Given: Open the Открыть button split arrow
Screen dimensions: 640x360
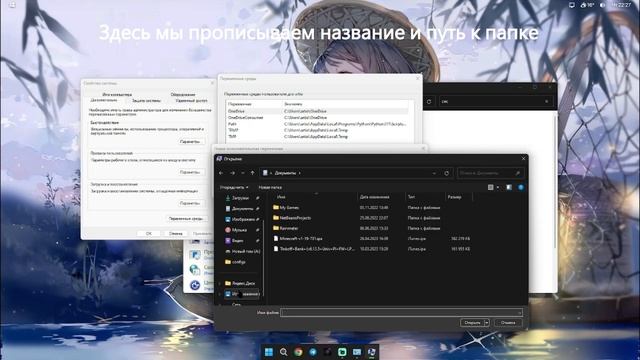Looking at the screenshot, I should 487,323.
